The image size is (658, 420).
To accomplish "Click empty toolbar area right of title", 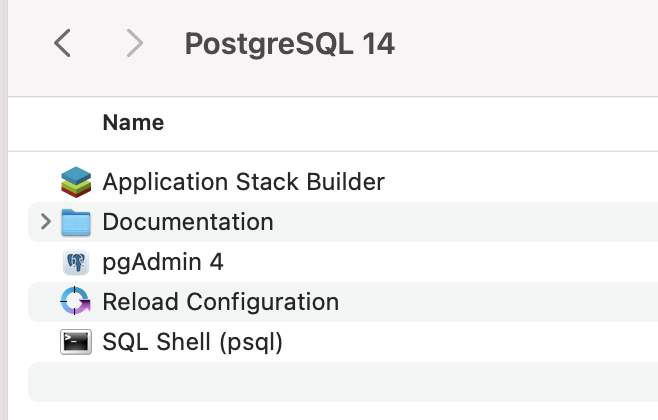I will (x=530, y=44).
